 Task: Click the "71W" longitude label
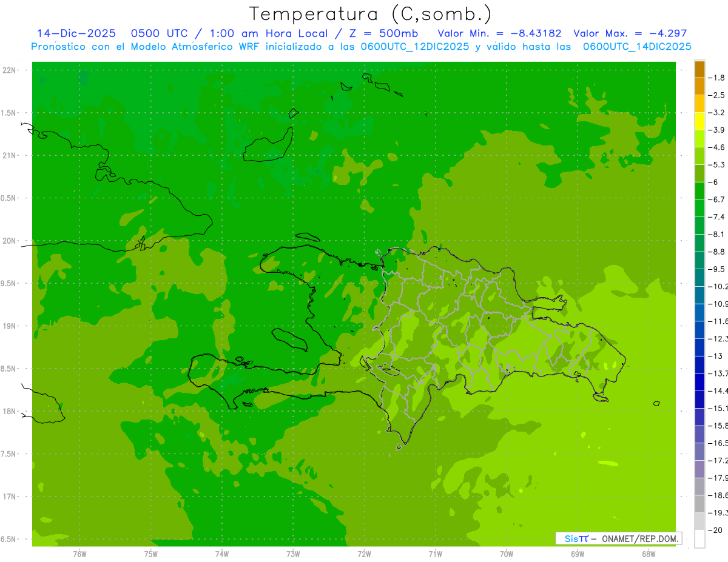[435, 554]
